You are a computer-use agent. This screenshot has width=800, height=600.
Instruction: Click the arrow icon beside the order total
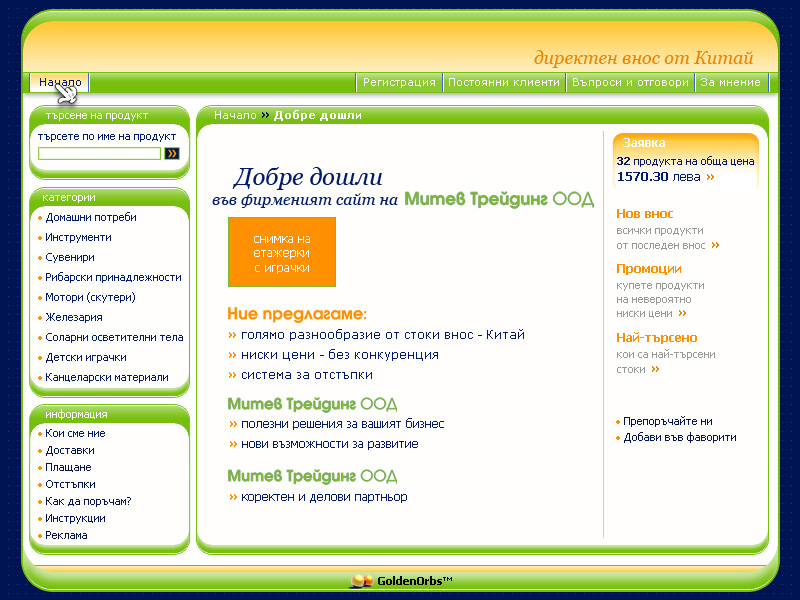(x=710, y=177)
